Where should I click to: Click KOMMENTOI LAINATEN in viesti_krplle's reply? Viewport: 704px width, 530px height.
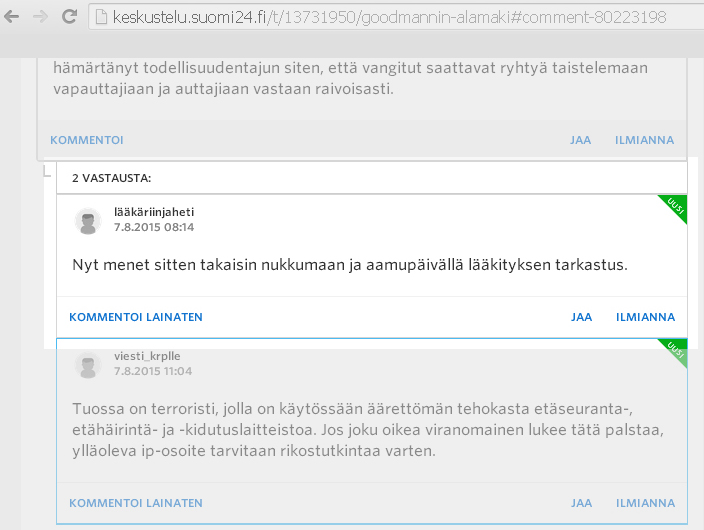[x=136, y=503]
